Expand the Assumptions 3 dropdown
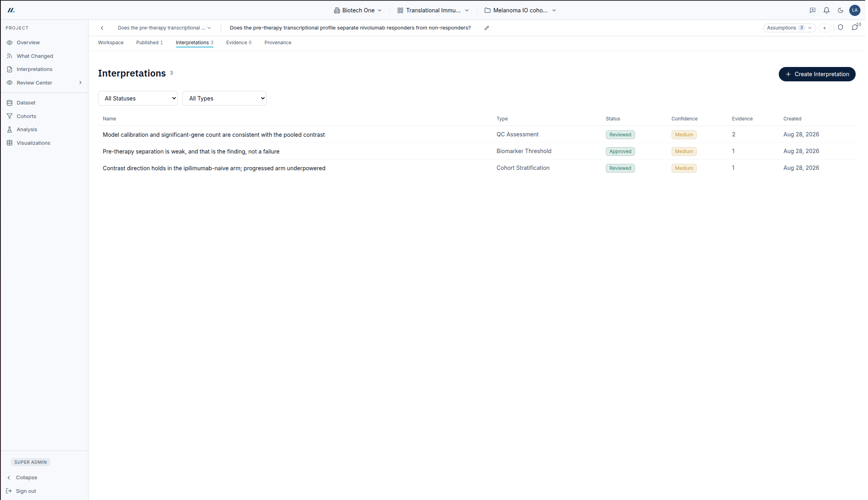 789,28
